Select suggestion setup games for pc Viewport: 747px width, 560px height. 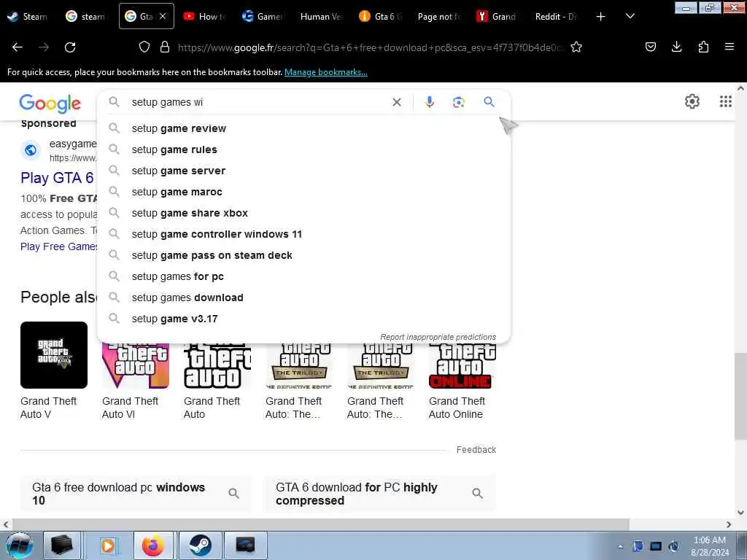304,276
